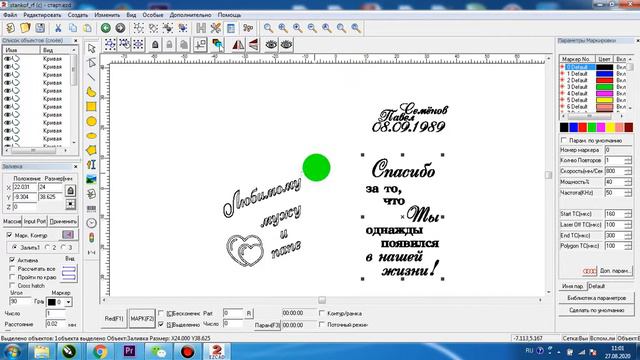Viewport: 640px width, 360px height.
Task: Click the first magnifier zoom icon
Action: point(268,28)
